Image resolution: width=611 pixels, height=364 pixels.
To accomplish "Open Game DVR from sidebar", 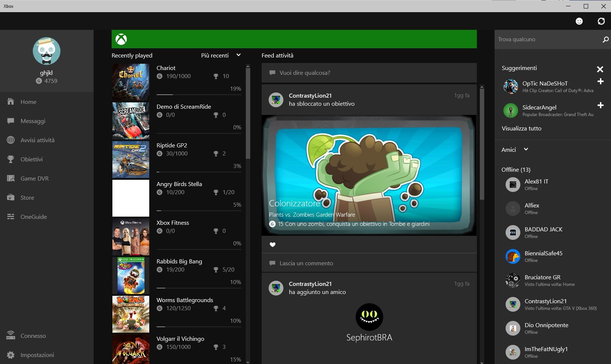I will coord(35,179).
